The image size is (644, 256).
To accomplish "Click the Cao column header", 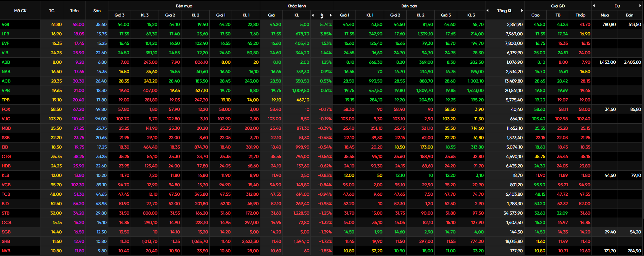I will pos(535,15).
